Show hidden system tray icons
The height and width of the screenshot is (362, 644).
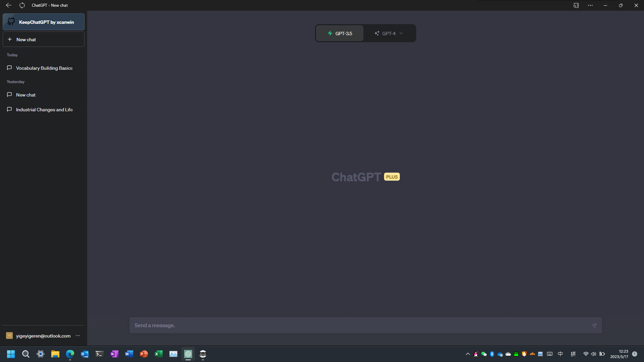tap(468, 354)
